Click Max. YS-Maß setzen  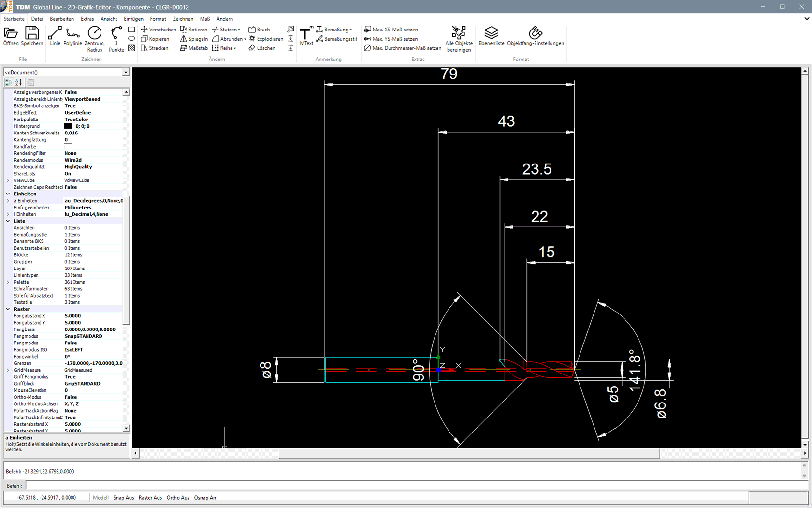(x=391, y=39)
